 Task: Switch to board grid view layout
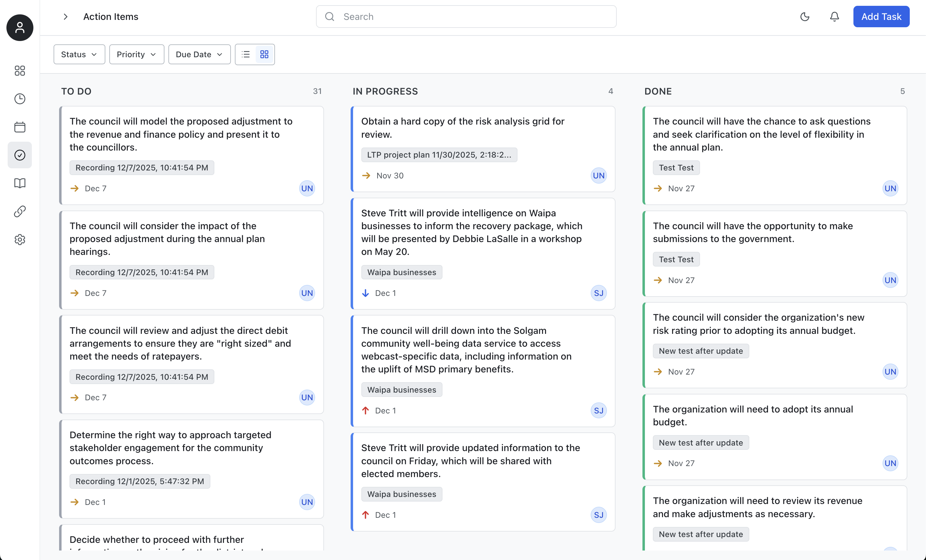click(264, 54)
